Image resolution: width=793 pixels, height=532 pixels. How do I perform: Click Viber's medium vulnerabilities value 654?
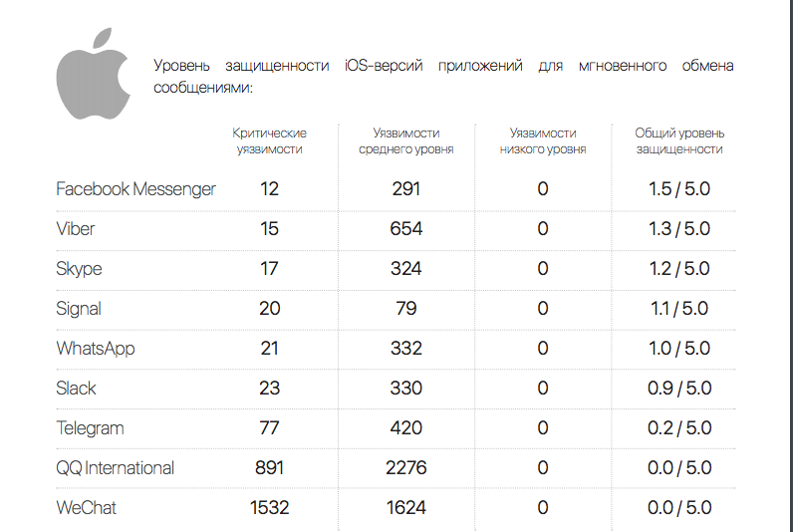[x=405, y=229]
